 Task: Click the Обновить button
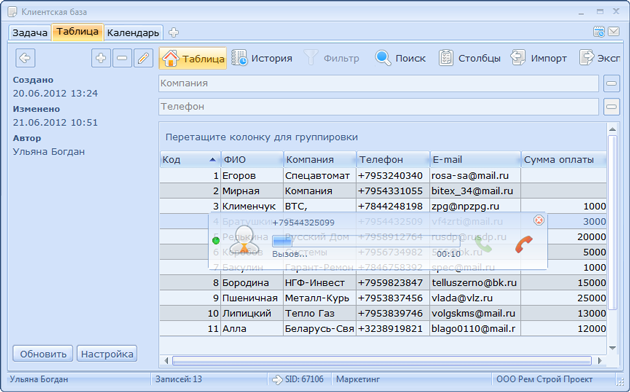(x=43, y=354)
